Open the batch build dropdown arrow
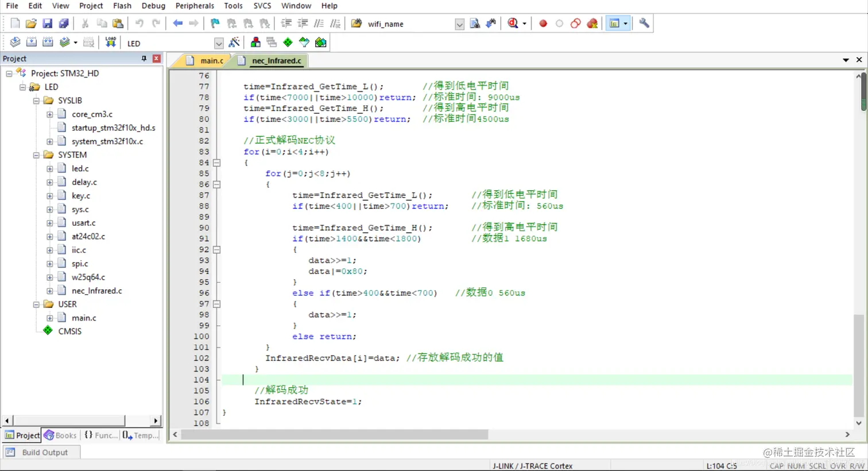The height and width of the screenshot is (471, 868). 75,43
